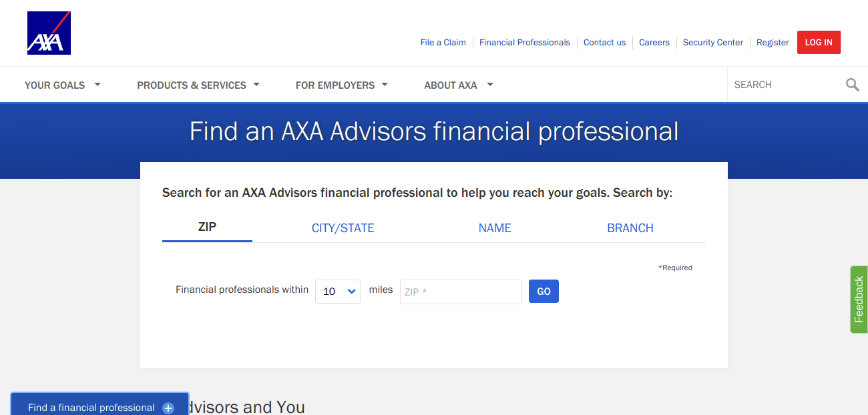
Task: Switch to the Name search tab
Action: (495, 228)
